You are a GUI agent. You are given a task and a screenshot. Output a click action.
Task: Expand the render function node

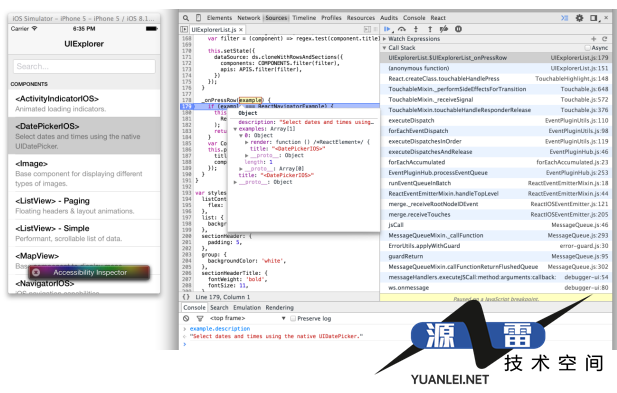click(247, 142)
